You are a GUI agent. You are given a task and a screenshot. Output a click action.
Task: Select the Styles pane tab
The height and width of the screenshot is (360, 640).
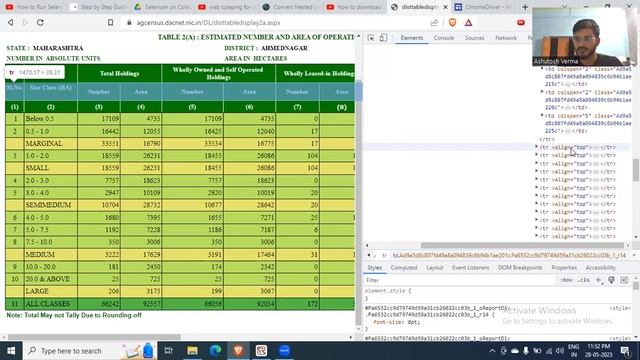coord(374,268)
